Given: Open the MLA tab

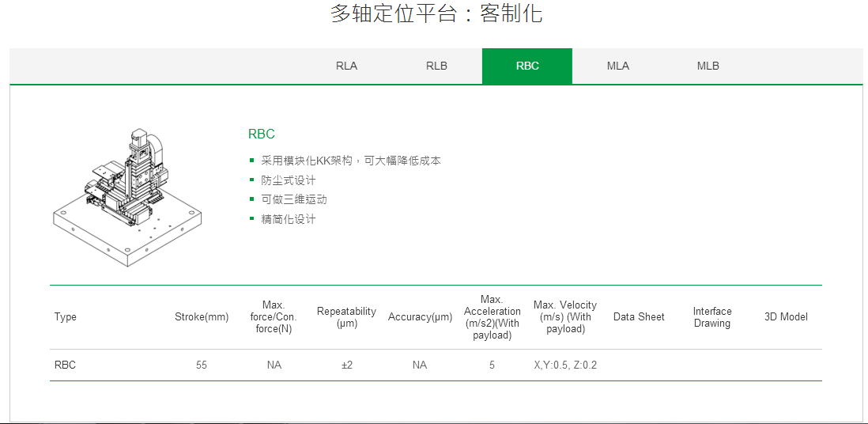Looking at the screenshot, I should 617,66.
